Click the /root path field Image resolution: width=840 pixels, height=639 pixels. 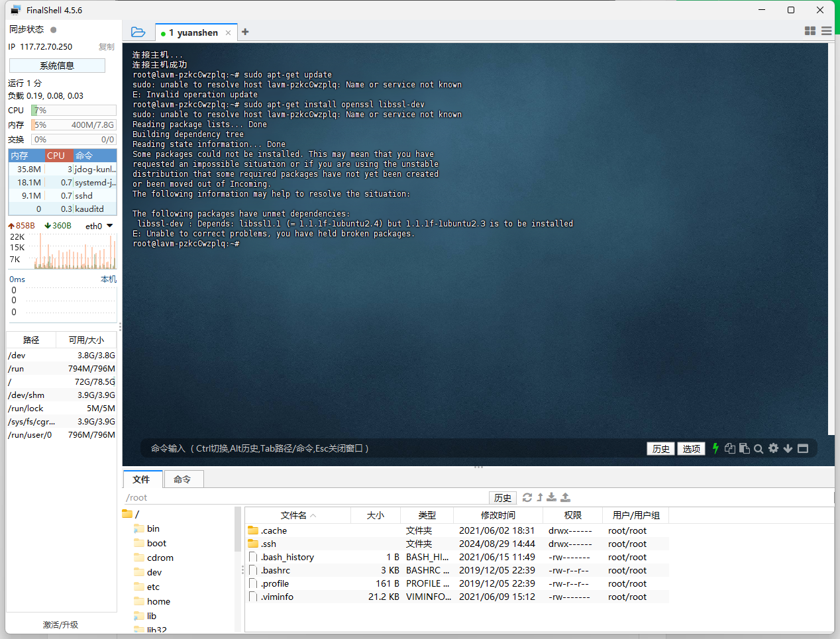[305, 497]
